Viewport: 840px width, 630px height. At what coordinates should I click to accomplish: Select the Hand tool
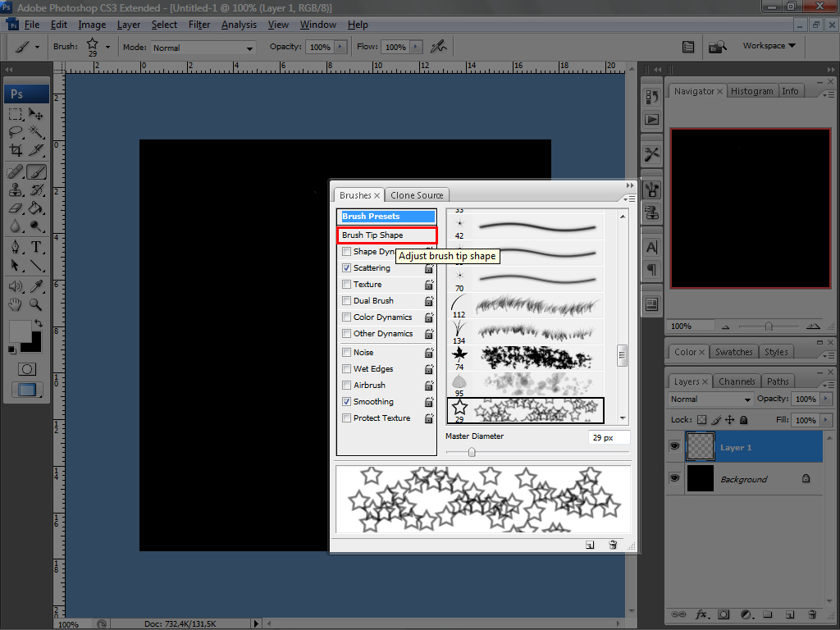tap(16, 305)
